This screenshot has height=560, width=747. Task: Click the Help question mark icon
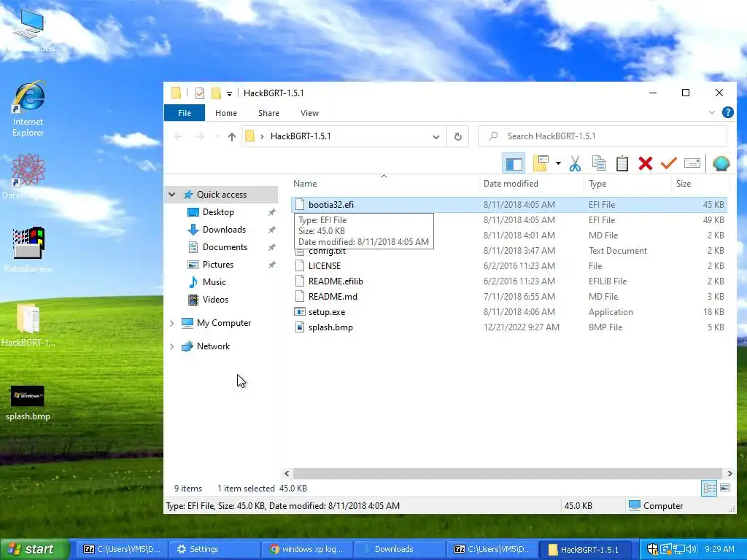click(x=727, y=112)
